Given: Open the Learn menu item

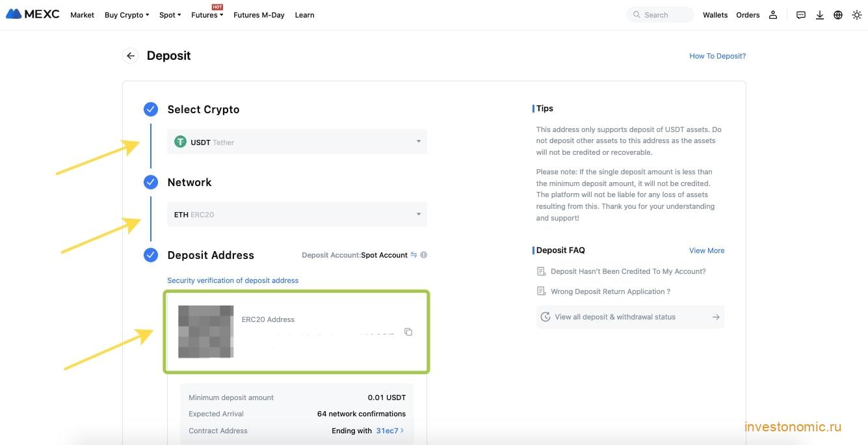Looking at the screenshot, I should pos(304,15).
